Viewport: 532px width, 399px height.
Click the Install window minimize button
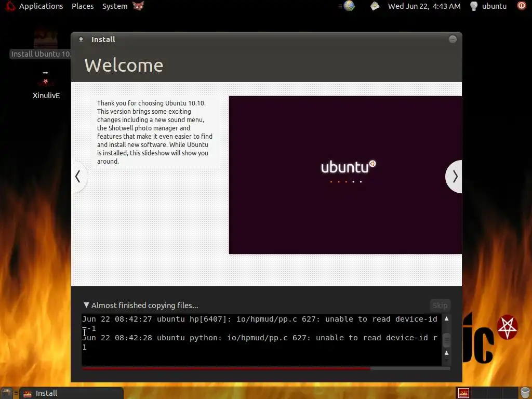(x=453, y=39)
